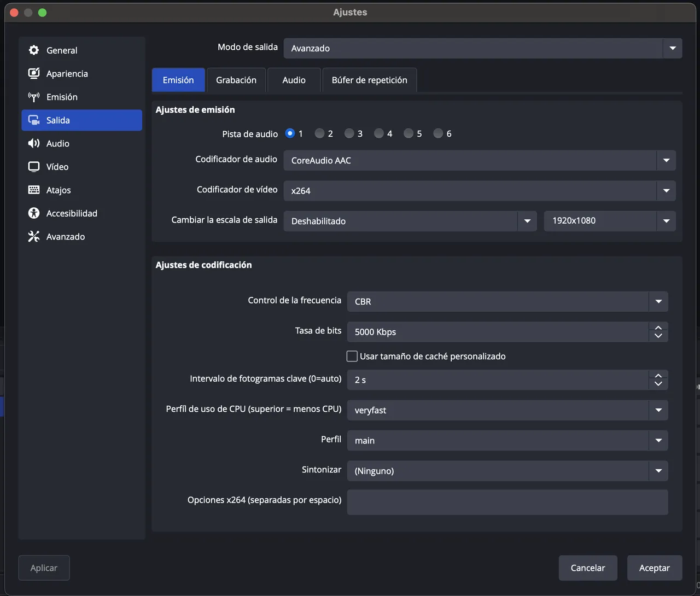Decrease bitrate with Tasa de bits down arrow
The width and height of the screenshot is (700, 596).
click(658, 336)
